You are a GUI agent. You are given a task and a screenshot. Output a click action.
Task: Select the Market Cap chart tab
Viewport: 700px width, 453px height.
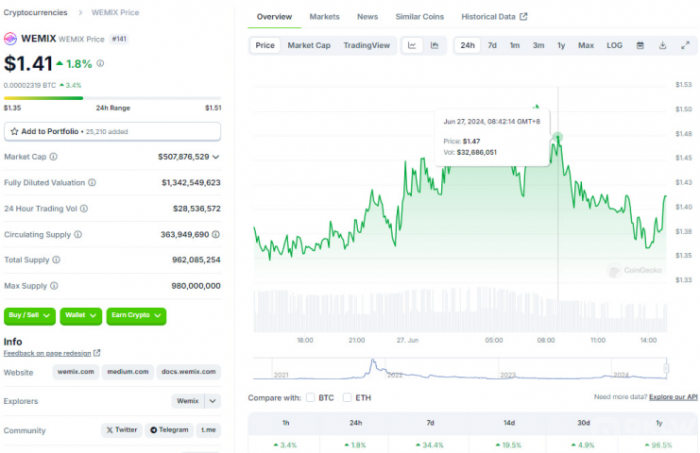(309, 46)
